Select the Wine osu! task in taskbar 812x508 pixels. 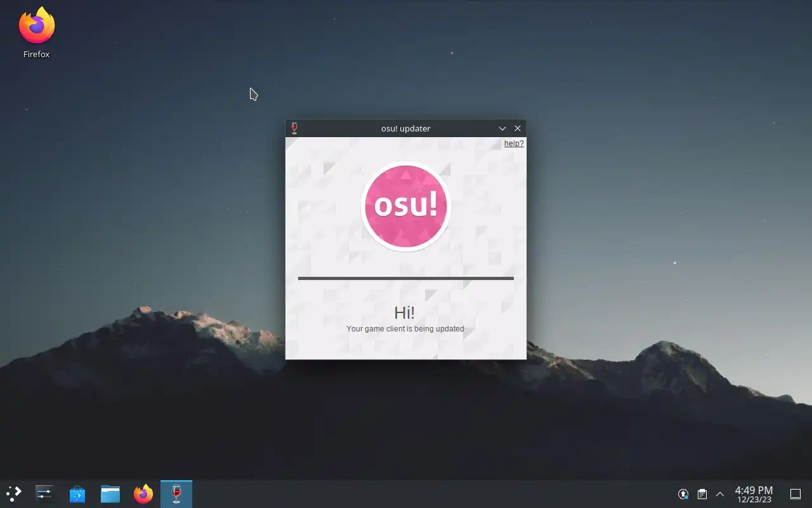pos(176,494)
